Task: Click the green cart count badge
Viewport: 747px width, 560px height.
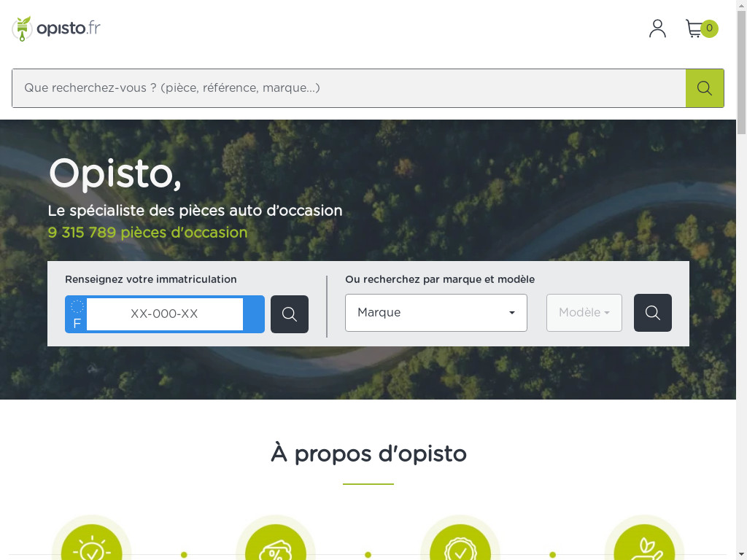Action: point(709,28)
